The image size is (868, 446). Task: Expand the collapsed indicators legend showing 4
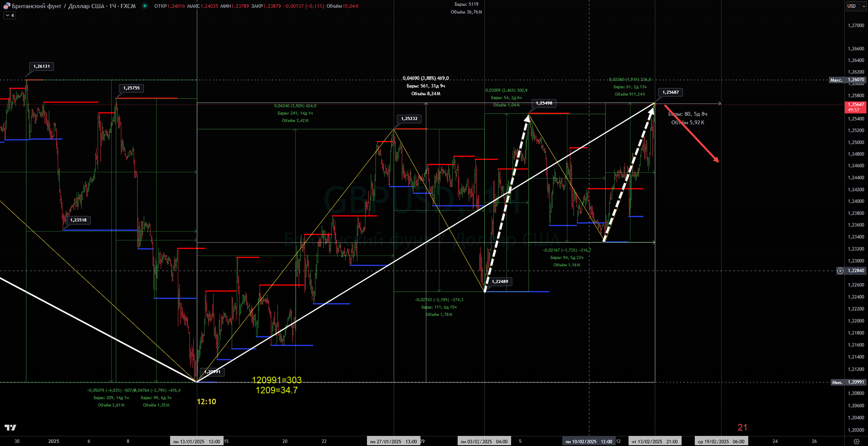(x=10, y=15)
